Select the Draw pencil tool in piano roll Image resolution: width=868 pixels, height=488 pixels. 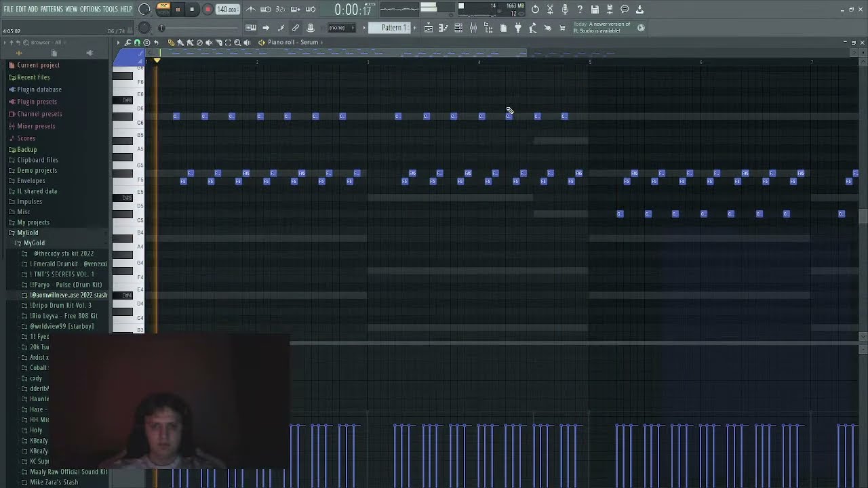click(171, 42)
